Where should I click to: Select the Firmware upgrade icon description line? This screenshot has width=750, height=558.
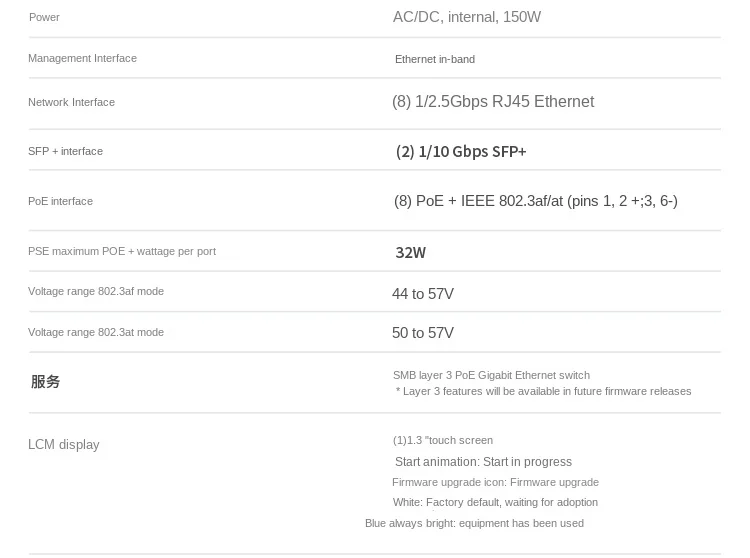click(495, 482)
